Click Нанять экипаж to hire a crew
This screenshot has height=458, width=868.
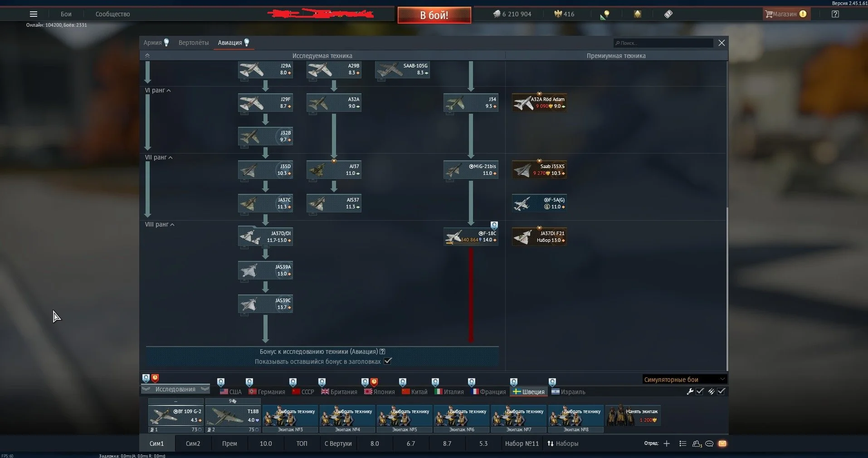[633, 415]
